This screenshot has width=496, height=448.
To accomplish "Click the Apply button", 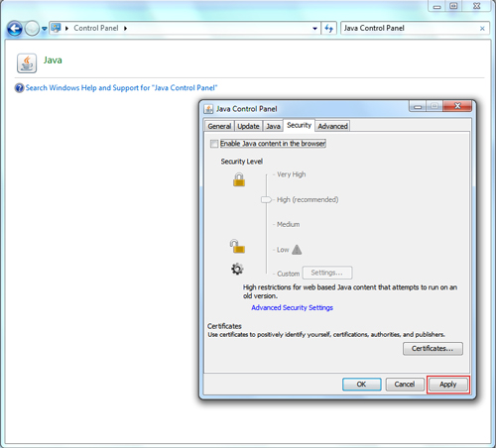I will click(x=448, y=385).
